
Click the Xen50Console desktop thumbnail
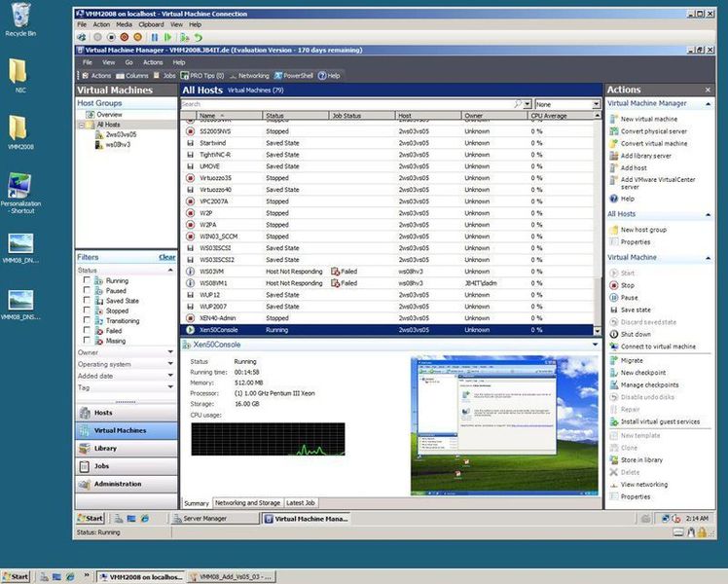click(504, 425)
